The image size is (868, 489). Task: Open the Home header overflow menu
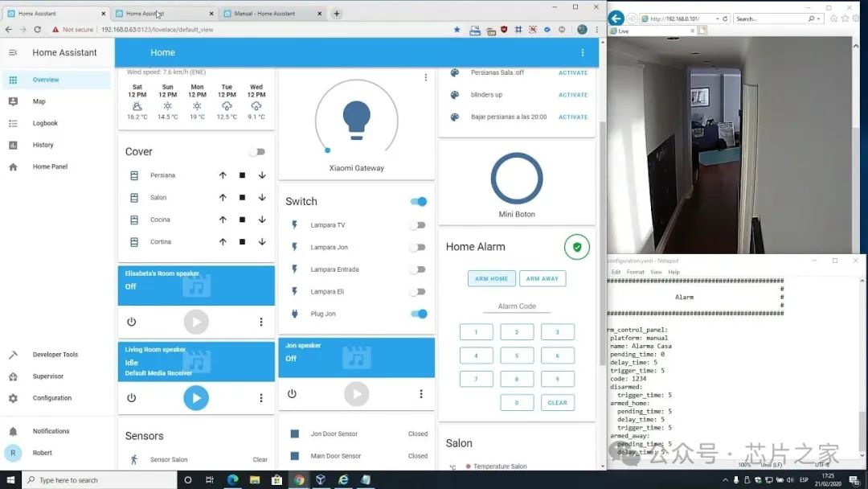pos(583,52)
